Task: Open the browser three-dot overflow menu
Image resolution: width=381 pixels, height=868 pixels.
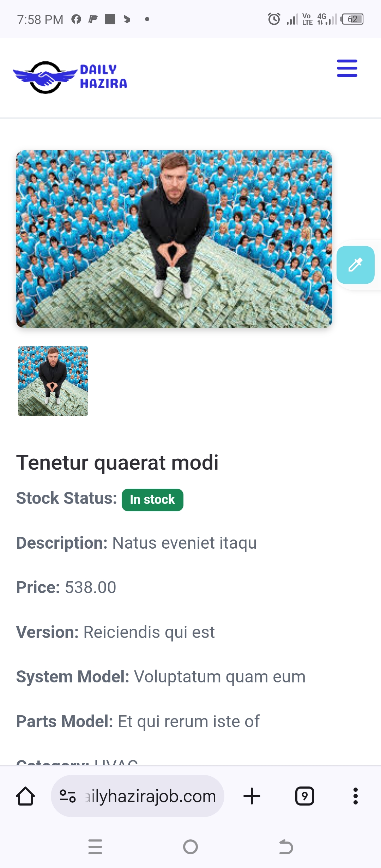Action: [355, 796]
